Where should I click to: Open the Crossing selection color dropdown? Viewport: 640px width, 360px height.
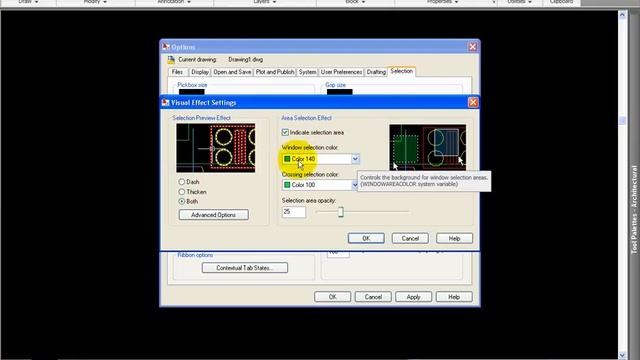pos(355,185)
